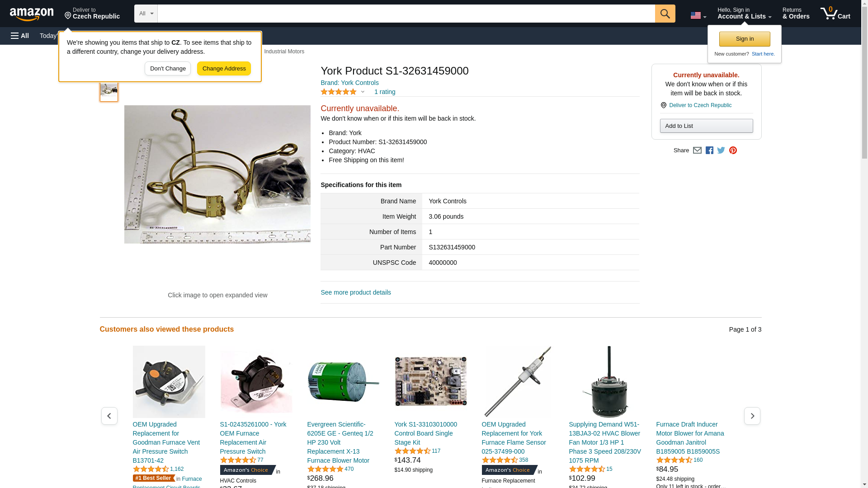Go to next page of viewed products

[x=752, y=416]
